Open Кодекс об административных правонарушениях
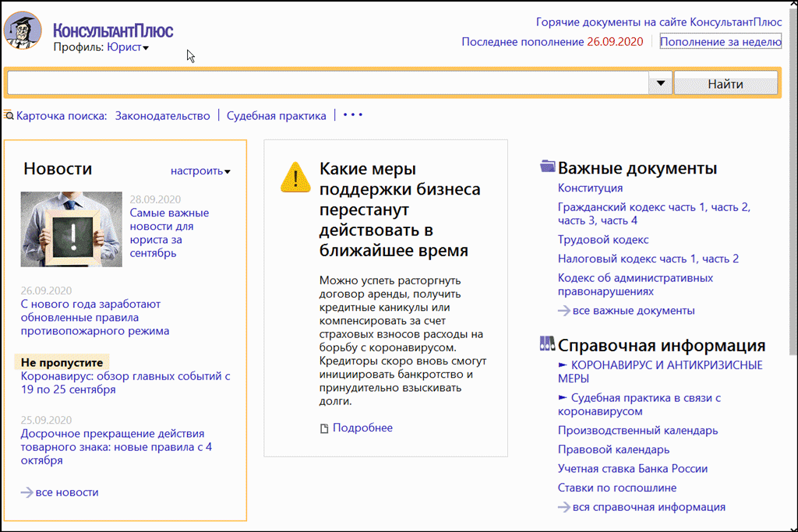 point(635,285)
